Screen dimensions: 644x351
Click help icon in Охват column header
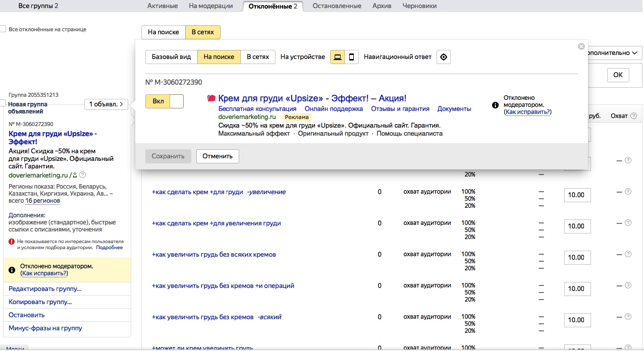point(633,116)
